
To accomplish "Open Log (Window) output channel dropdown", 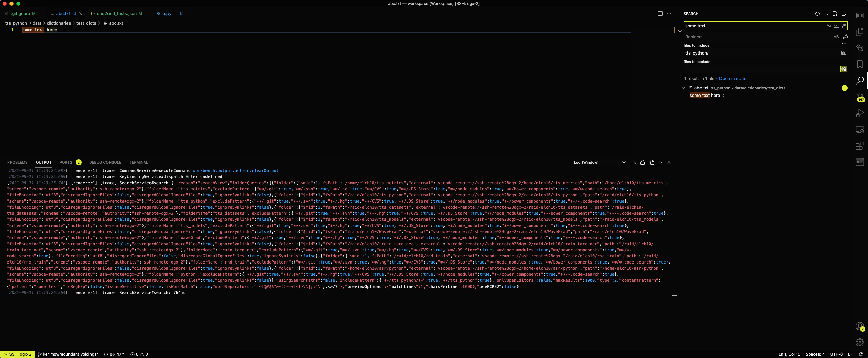I will click(599, 162).
